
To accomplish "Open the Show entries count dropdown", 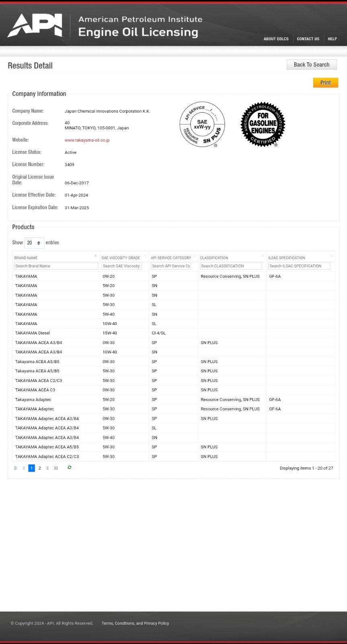I will click(34, 243).
